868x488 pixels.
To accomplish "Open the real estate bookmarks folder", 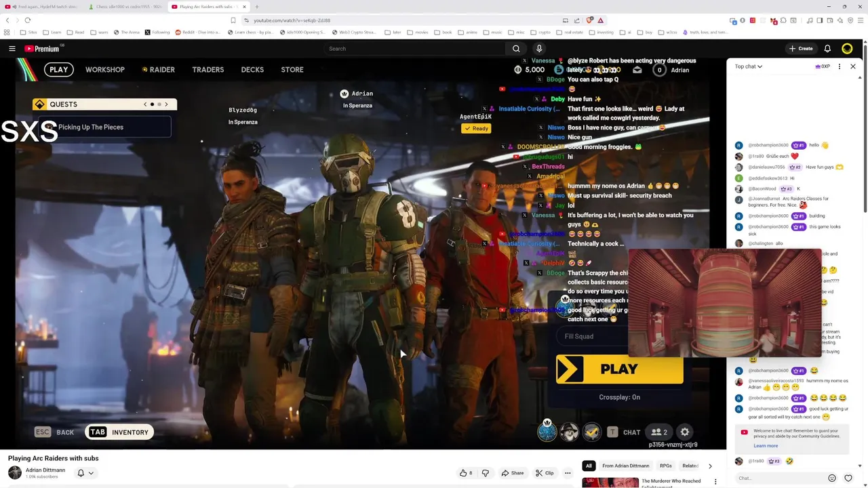I will tap(569, 32).
